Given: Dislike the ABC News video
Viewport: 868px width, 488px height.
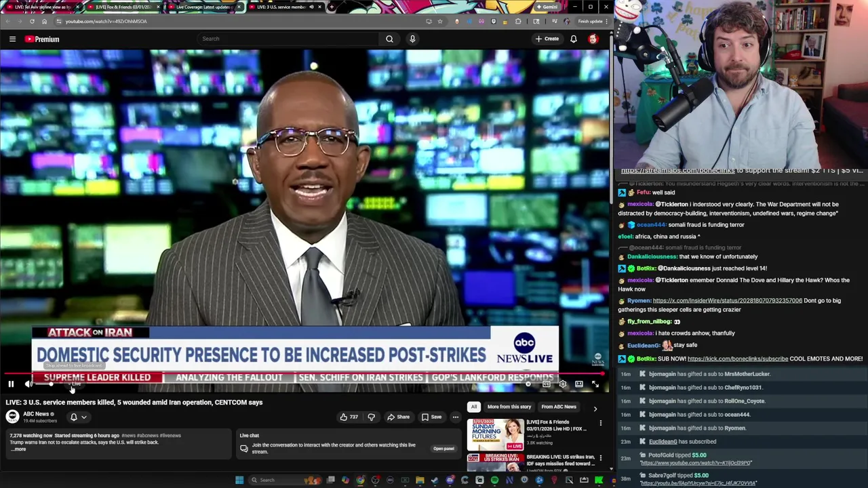Looking at the screenshot, I should 371,417.
